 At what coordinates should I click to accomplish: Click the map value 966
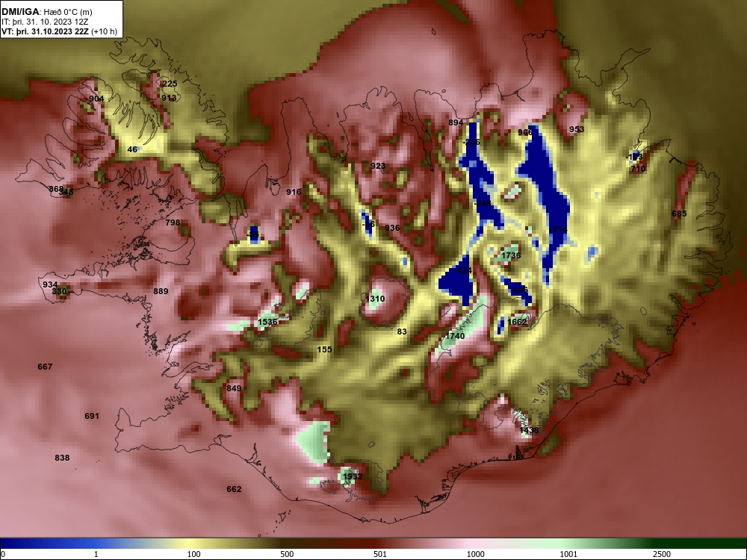[525, 132]
